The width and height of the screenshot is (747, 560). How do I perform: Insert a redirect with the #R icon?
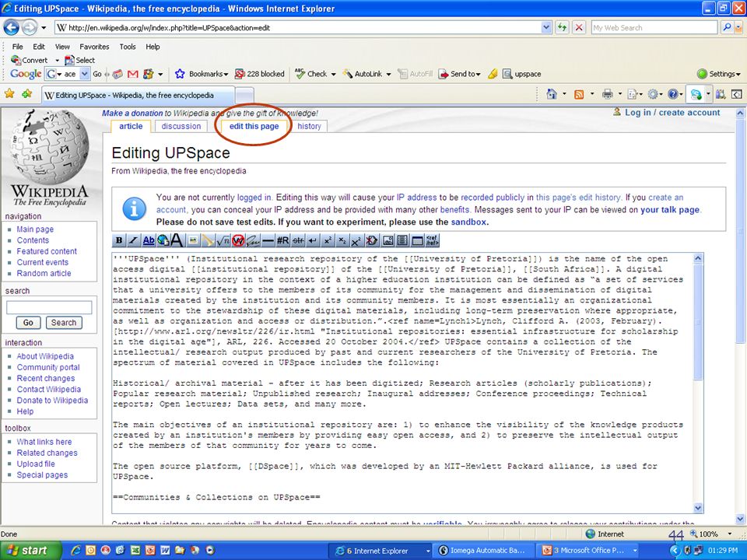pyautogui.click(x=282, y=240)
